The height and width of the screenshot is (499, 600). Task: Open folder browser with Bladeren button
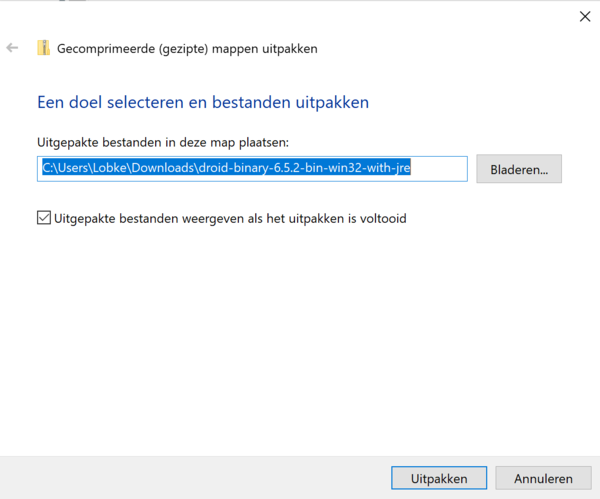(x=519, y=169)
